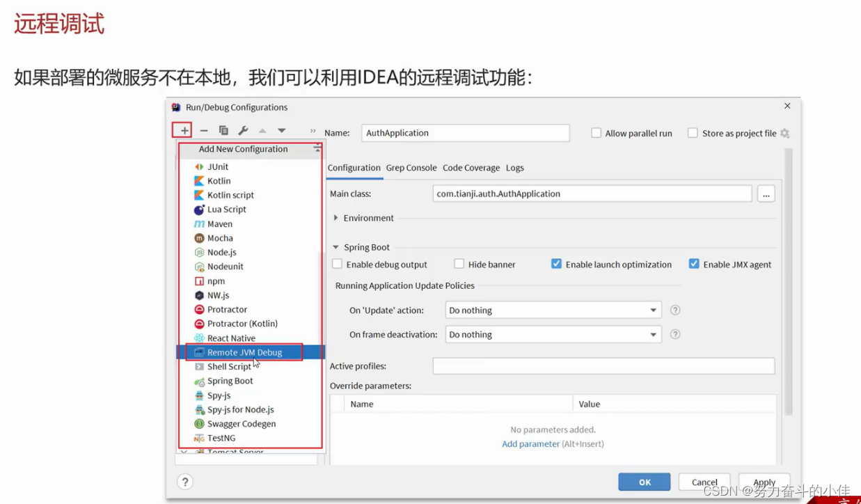Click the OK button

pos(645,482)
